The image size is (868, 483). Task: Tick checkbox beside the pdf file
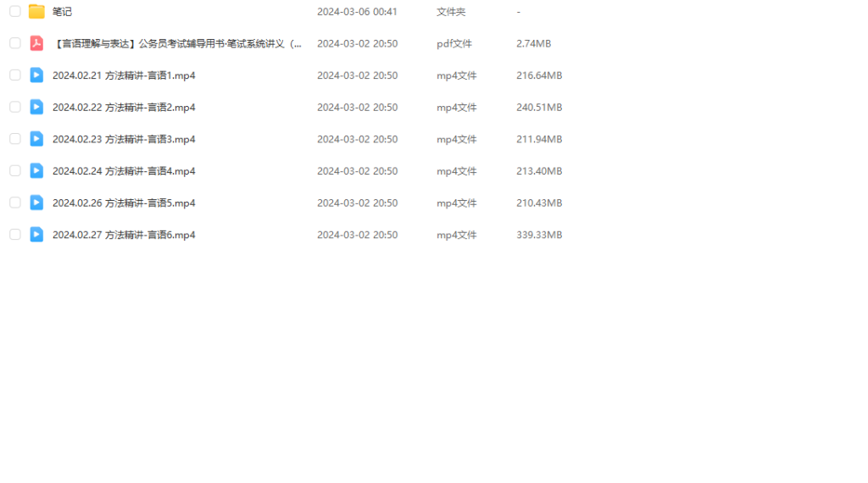[x=15, y=43]
